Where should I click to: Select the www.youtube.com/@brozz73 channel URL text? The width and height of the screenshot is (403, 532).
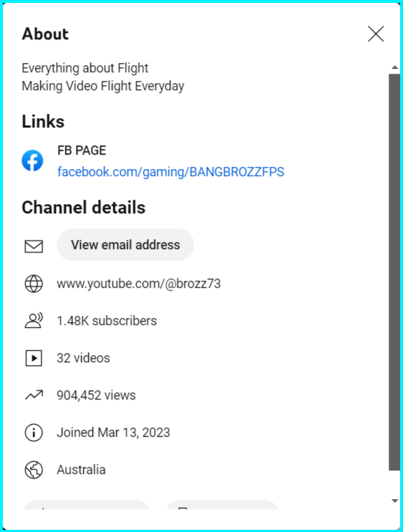(139, 284)
